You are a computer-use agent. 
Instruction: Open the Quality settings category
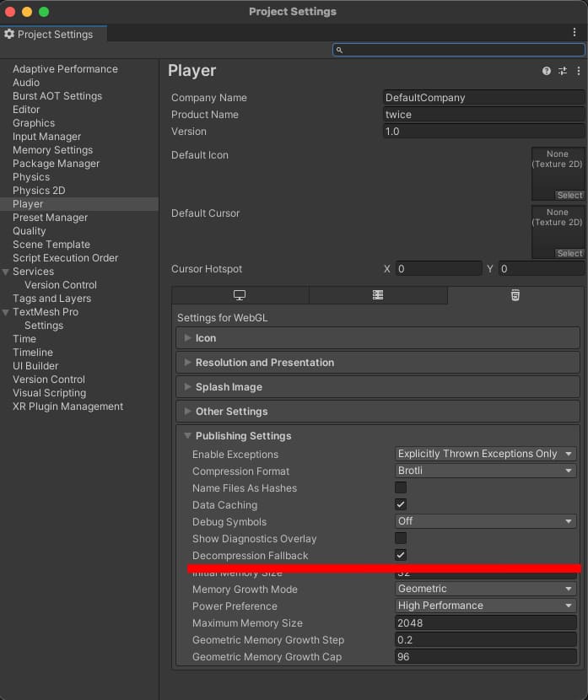click(30, 231)
